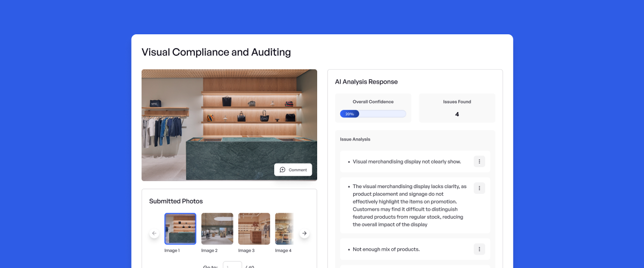Click the 'Visual Compliance and Auditing' heading
Screen dimensions: 644x268
click(216, 52)
